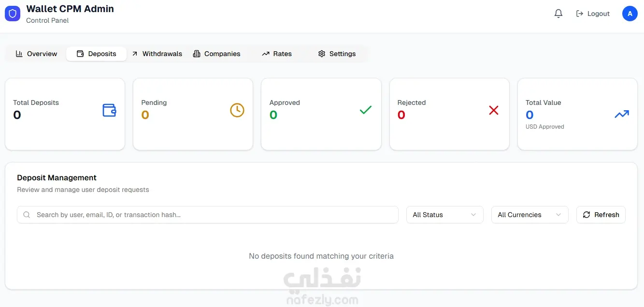Focus the deposit search input field
The width and height of the screenshot is (644, 307).
click(x=213, y=215)
